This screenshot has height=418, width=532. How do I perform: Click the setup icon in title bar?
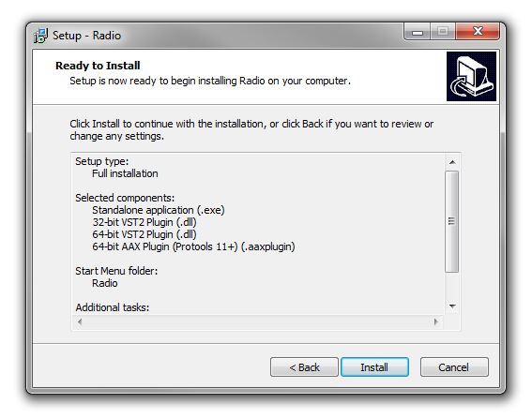pyautogui.click(x=41, y=36)
